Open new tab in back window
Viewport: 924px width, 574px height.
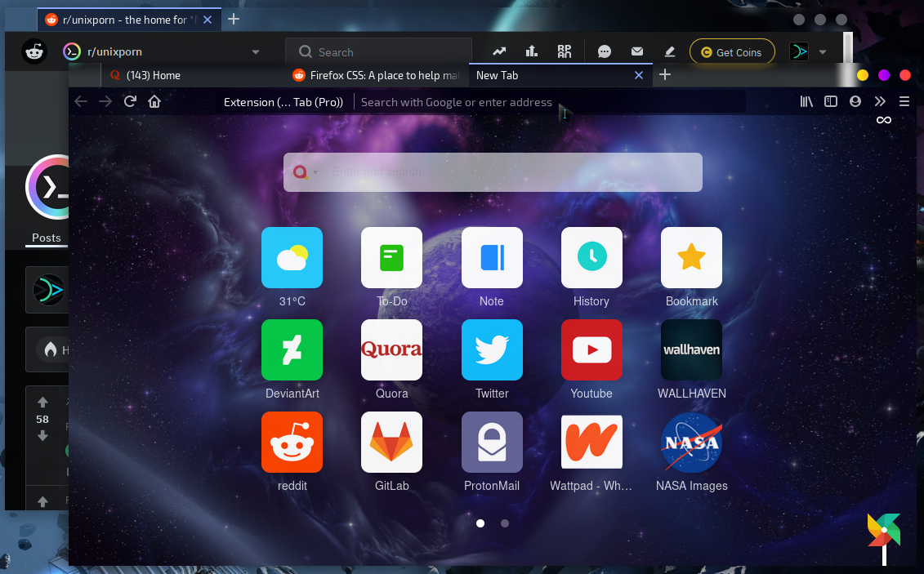(x=234, y=19)
